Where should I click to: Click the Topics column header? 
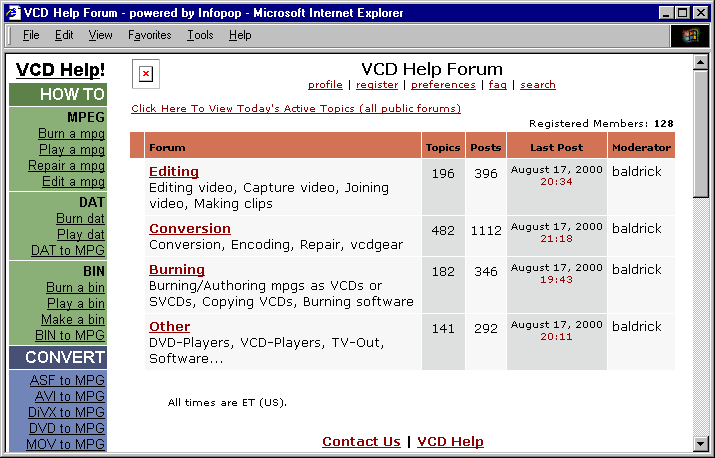click(443, 147)
